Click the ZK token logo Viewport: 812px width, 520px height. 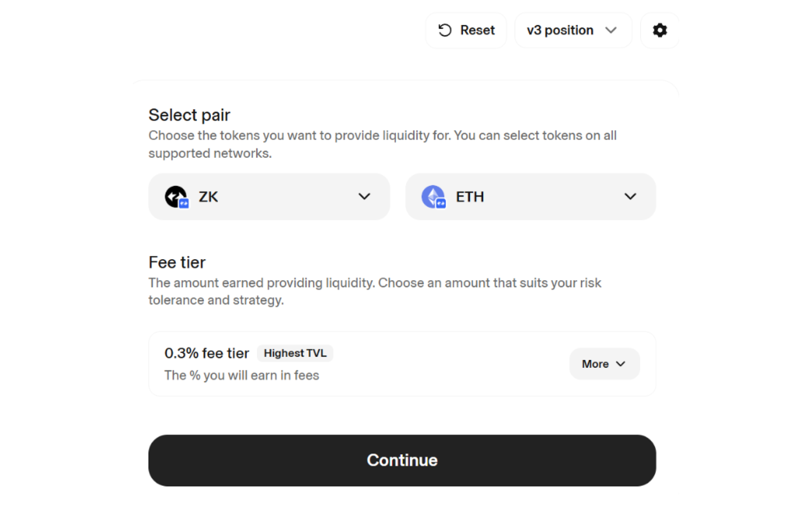tap(176, 196)
